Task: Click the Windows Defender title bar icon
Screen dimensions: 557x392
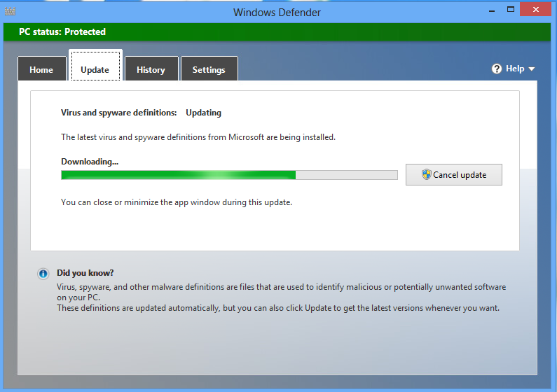Action: [10, 11]
